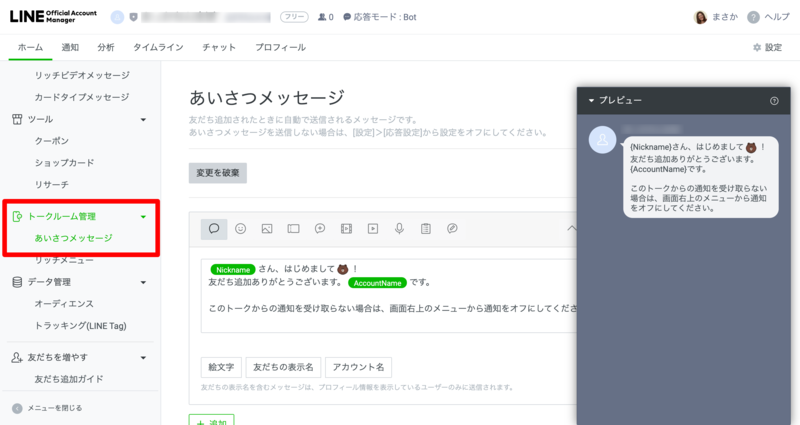
Task: Click the AccountName tag in message text
Action: click(x=378, y=283)
